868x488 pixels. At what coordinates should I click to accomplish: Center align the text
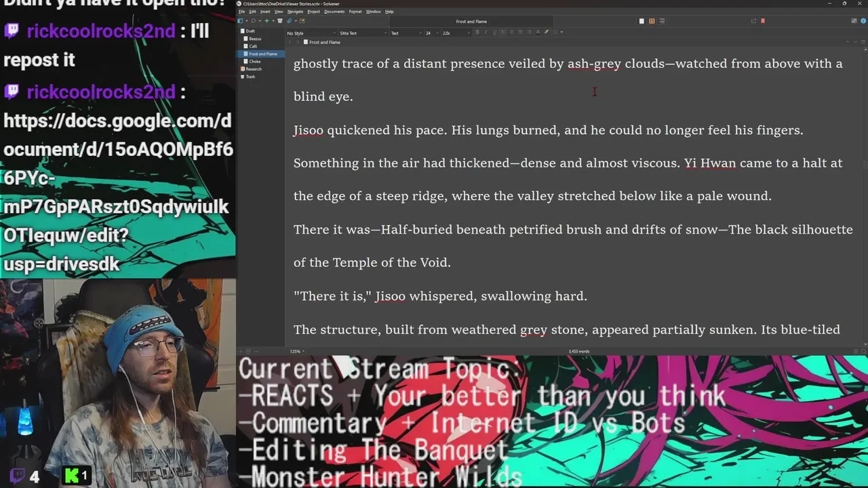pos(512,32)
